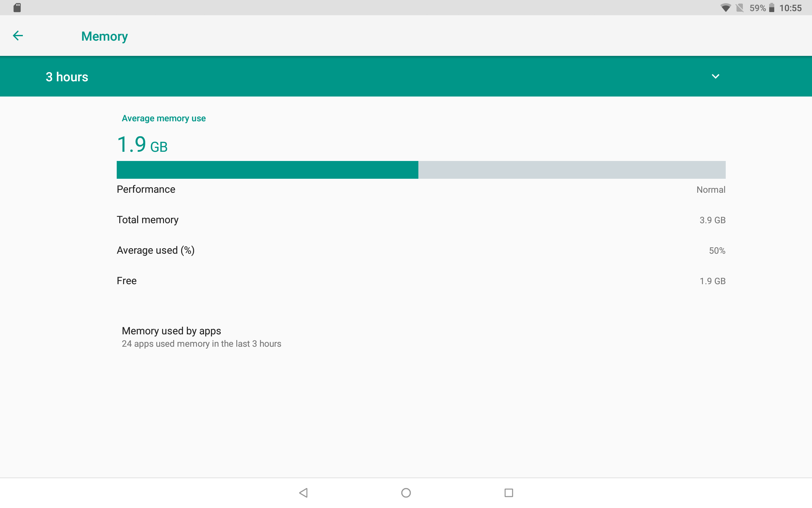Tap the 50% average used value

(717, 251)
